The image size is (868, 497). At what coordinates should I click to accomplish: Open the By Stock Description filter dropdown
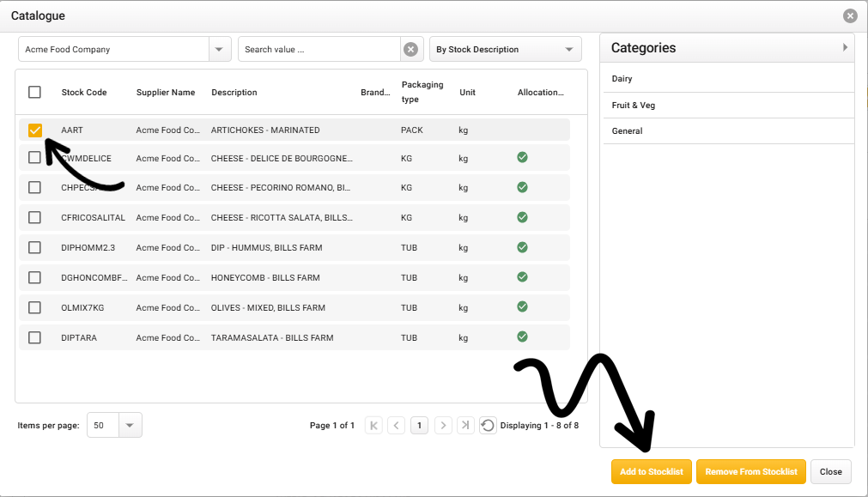[569, 50]
